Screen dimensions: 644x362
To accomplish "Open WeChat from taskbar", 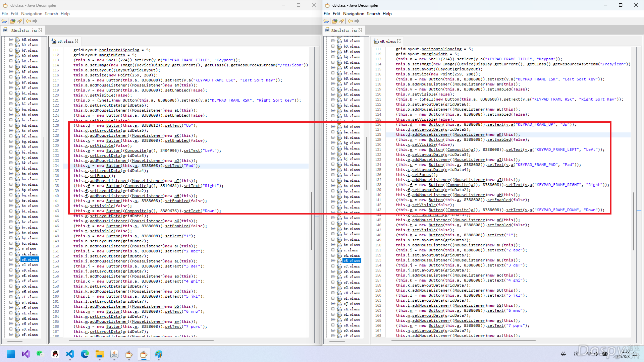I will coord(41,354).
